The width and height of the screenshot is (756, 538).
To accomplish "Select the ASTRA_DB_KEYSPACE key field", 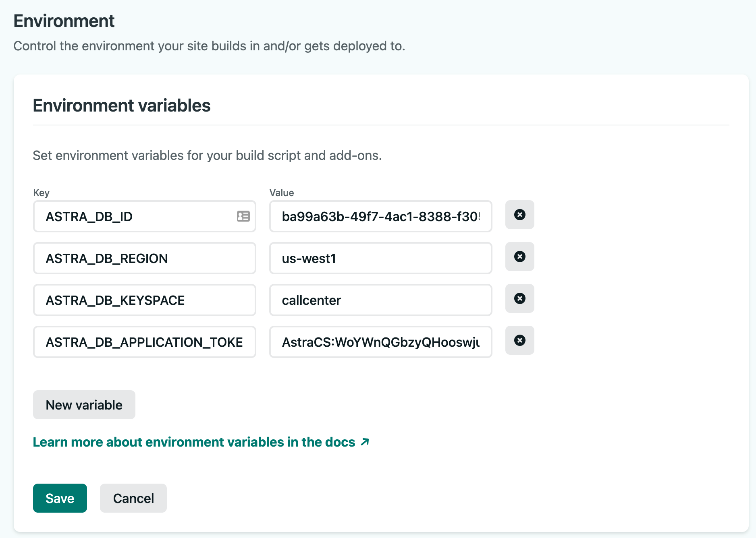I will pos(144,300).
